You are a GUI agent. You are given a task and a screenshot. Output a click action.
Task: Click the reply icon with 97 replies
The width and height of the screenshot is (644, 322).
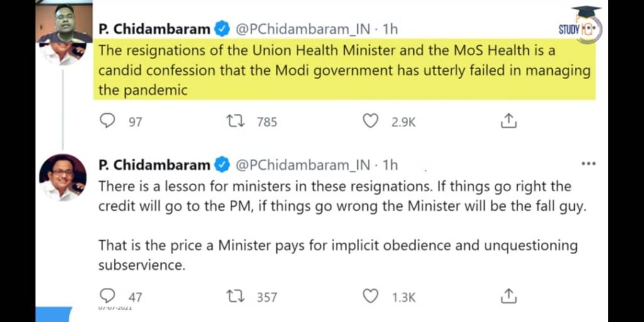pos(108,120)
